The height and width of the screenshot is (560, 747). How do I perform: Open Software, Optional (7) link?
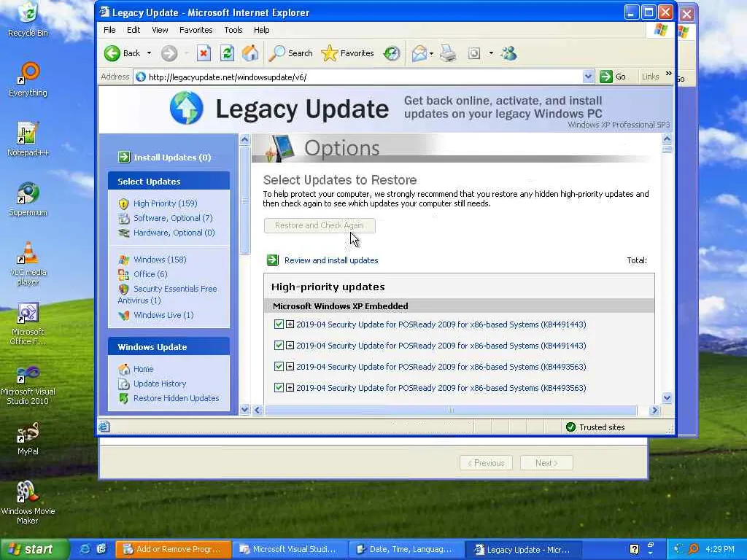click(x=173, y=218)
